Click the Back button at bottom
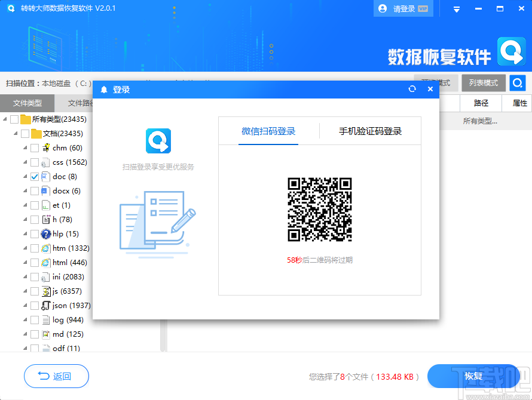The width and height of the screenshot is (532, 400). [56, 376]
